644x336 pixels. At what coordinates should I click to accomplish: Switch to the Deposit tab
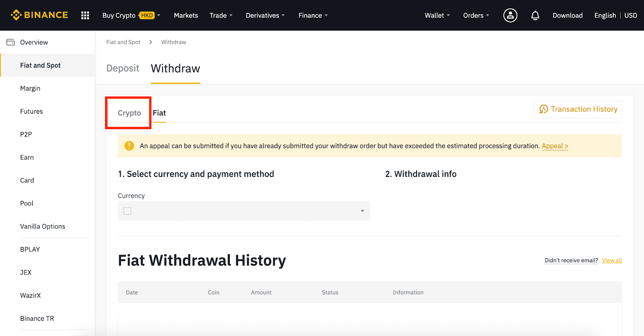click(123, 68)
